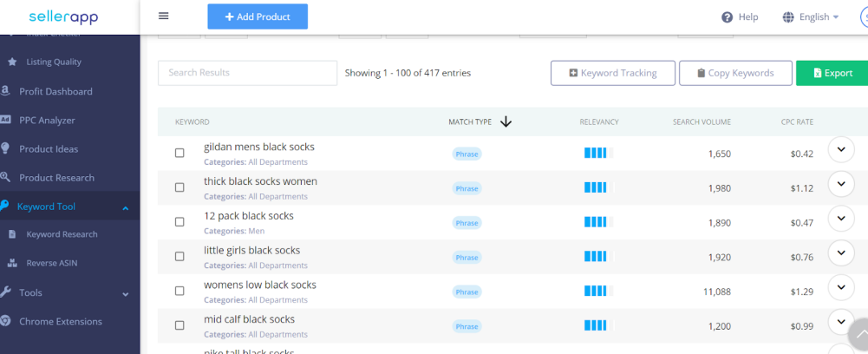The height and width of the screenshot is (354, 868).
Task: Click the Help question mark icon
Action: (x=728, y=17)
